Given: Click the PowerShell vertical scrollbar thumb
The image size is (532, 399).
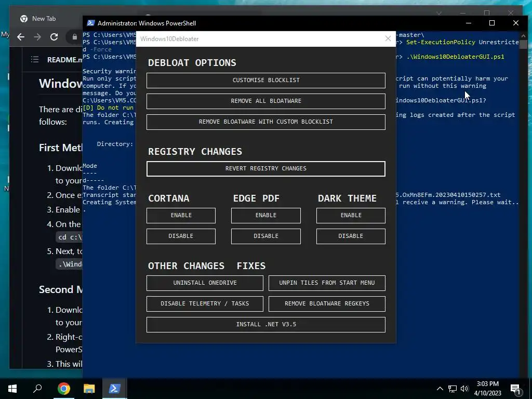Looking at the screenshot, I should (x=523, y=45).
